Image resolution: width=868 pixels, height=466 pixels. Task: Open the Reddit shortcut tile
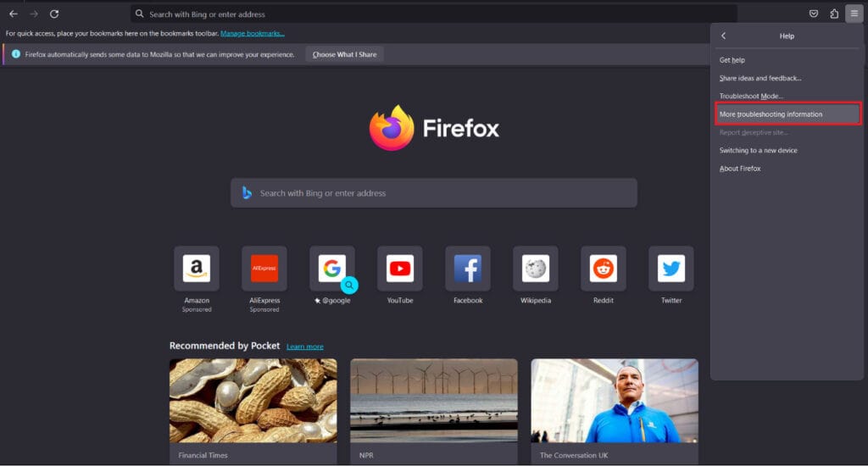click(604, 269)
